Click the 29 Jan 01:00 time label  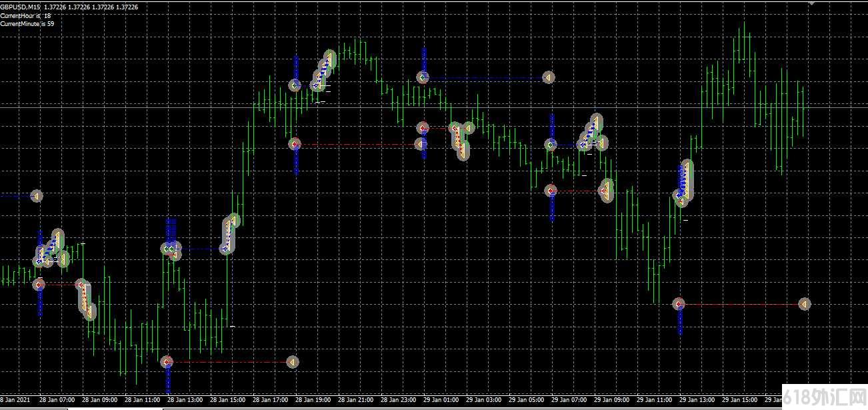(441, 401)
